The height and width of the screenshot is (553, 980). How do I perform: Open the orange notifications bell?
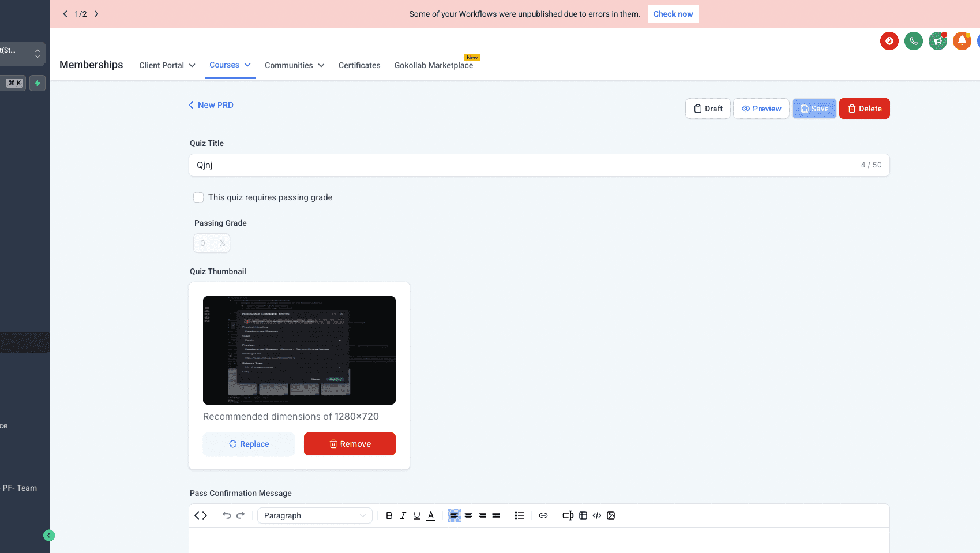(962, 41)
